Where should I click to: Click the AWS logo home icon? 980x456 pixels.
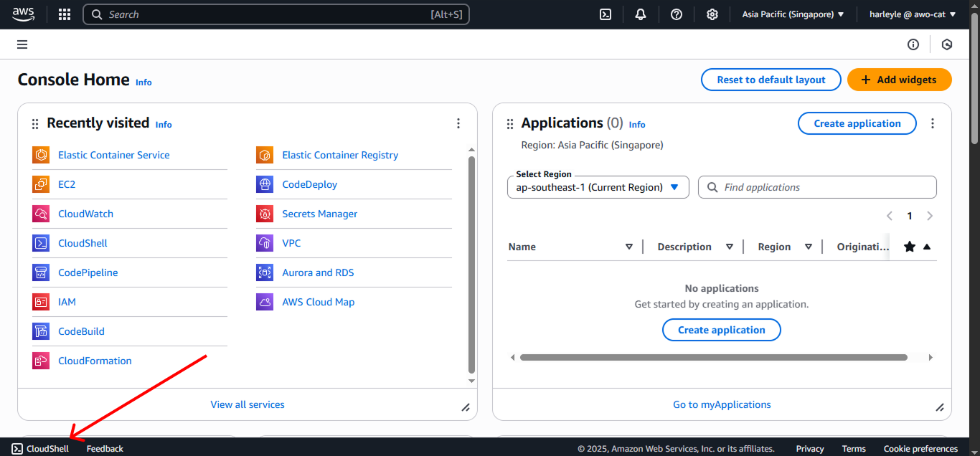[x=23, y=14]
